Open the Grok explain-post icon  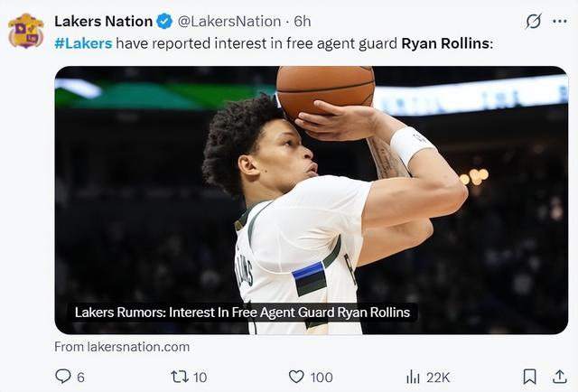point(534,21)
